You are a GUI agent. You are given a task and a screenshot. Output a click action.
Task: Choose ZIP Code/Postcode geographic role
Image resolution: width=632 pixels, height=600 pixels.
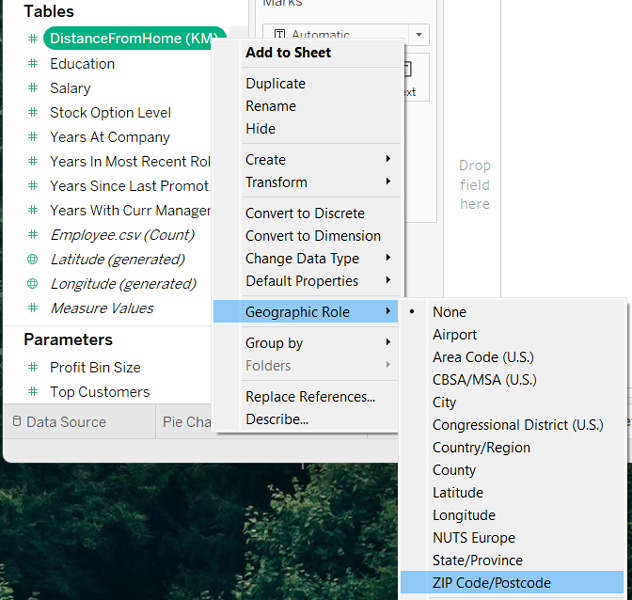491,583
